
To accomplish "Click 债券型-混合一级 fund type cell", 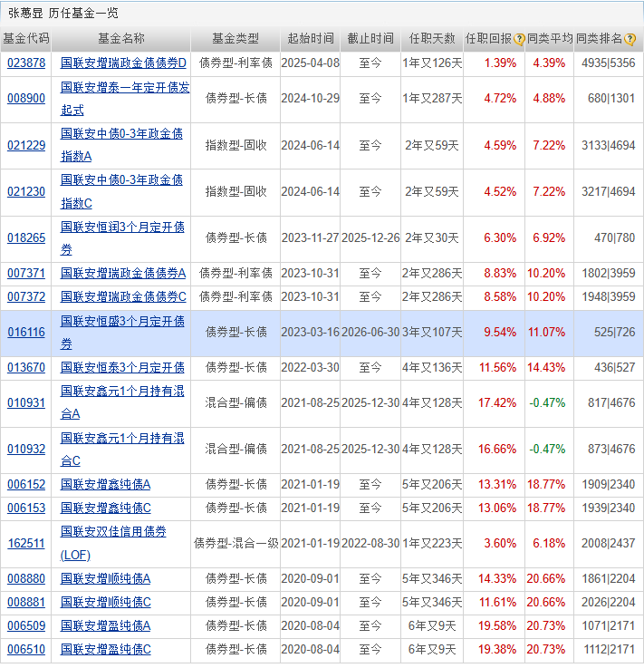I will point(235,544).
